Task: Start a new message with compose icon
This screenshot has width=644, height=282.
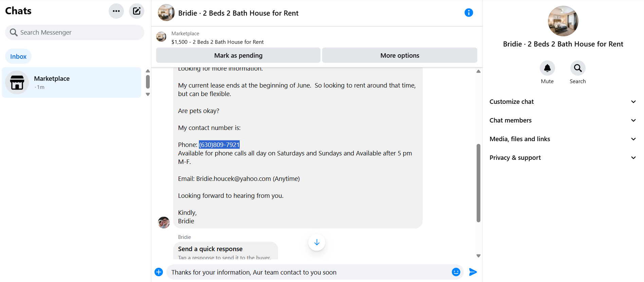Action: (x=136, y=11)
